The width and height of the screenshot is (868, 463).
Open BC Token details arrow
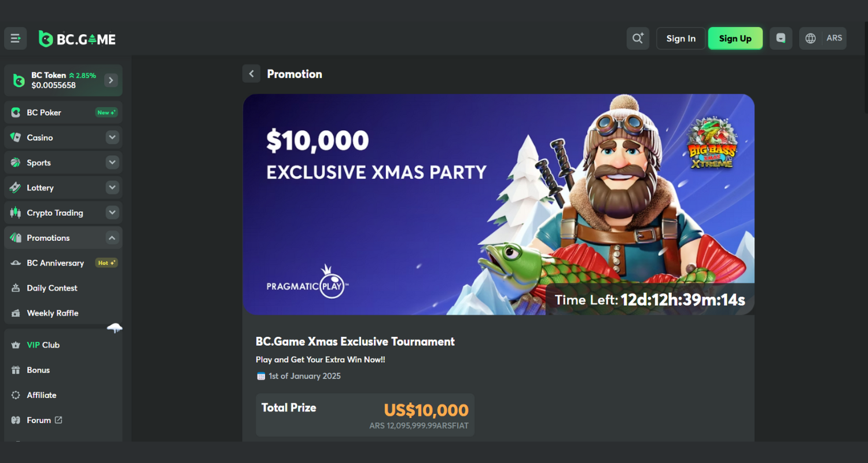pyautogui.click(x=111, y=80)
